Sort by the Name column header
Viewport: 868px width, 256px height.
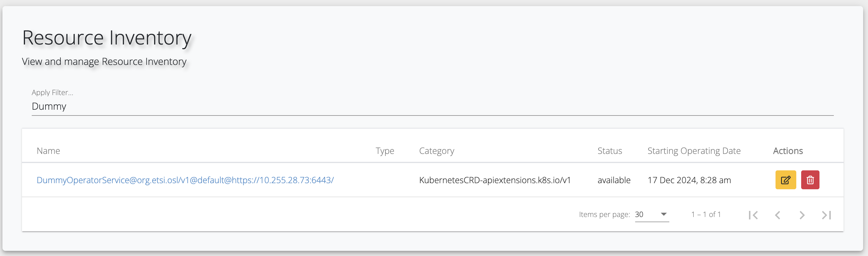[48, 151]
